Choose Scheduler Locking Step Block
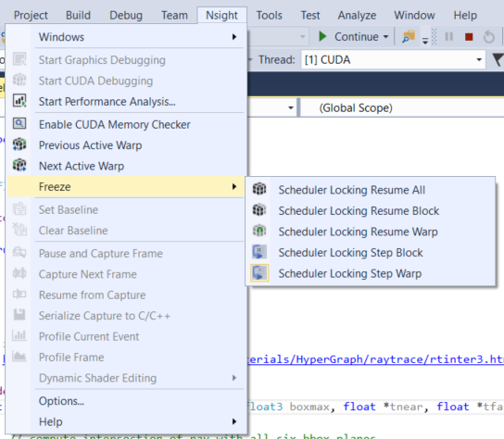Viewport: 504px width, 439px height. pyautogui.click(x=371, y=253)
